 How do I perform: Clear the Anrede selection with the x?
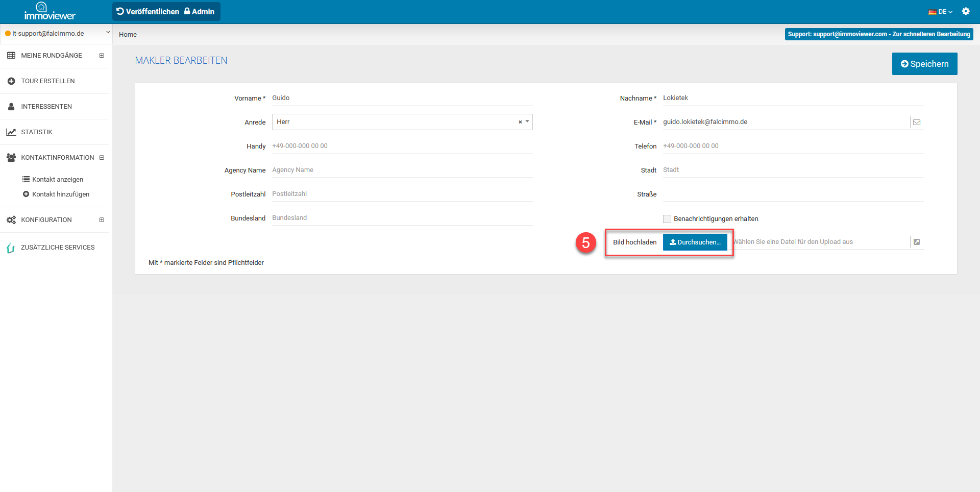[x=520, y=122]
